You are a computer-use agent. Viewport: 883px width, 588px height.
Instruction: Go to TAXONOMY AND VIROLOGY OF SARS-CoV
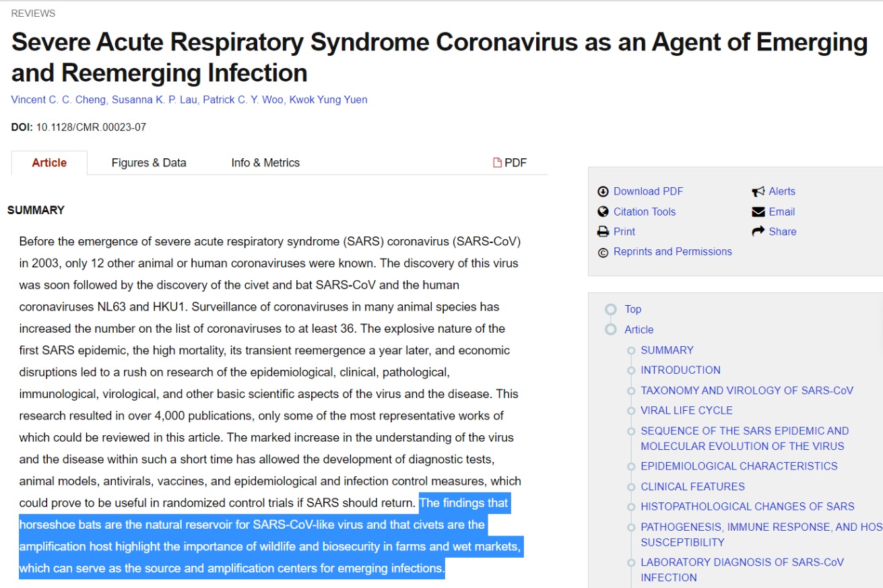coord(747,391)
